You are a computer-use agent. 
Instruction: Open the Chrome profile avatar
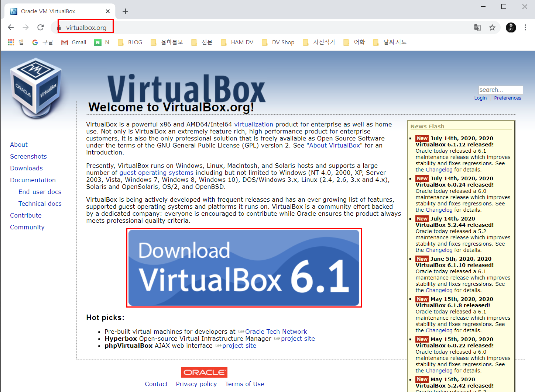511,27
